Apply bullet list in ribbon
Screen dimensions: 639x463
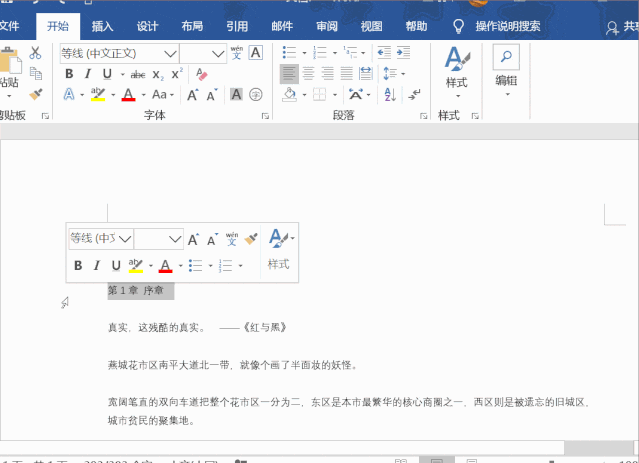pos(289,52)
